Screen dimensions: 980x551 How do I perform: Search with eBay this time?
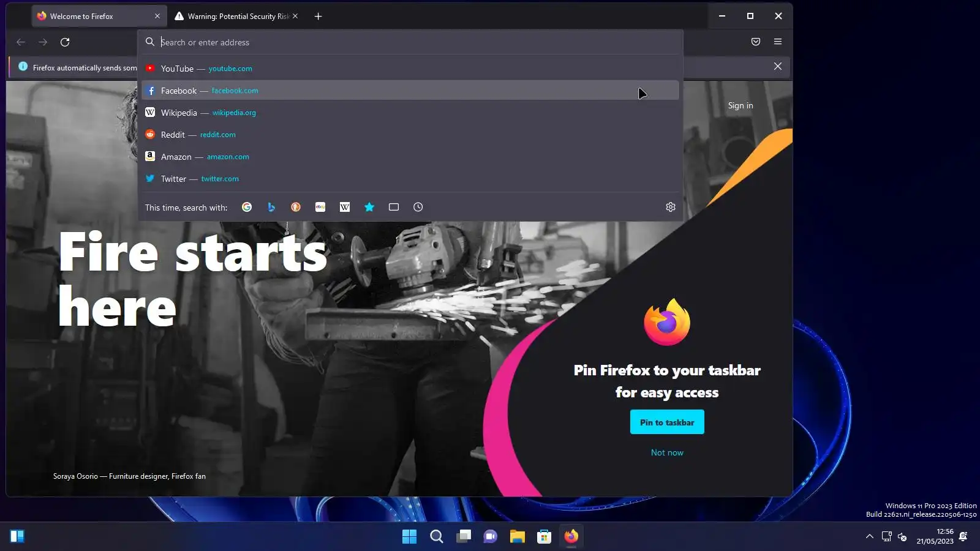320,207
